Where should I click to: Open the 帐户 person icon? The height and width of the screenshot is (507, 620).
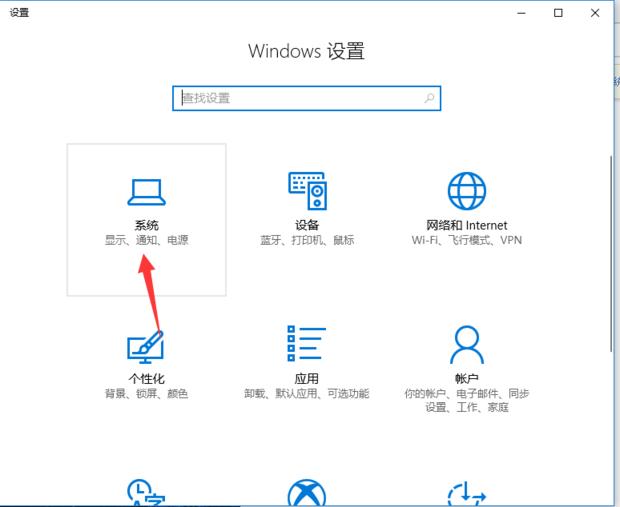[467, 344]
